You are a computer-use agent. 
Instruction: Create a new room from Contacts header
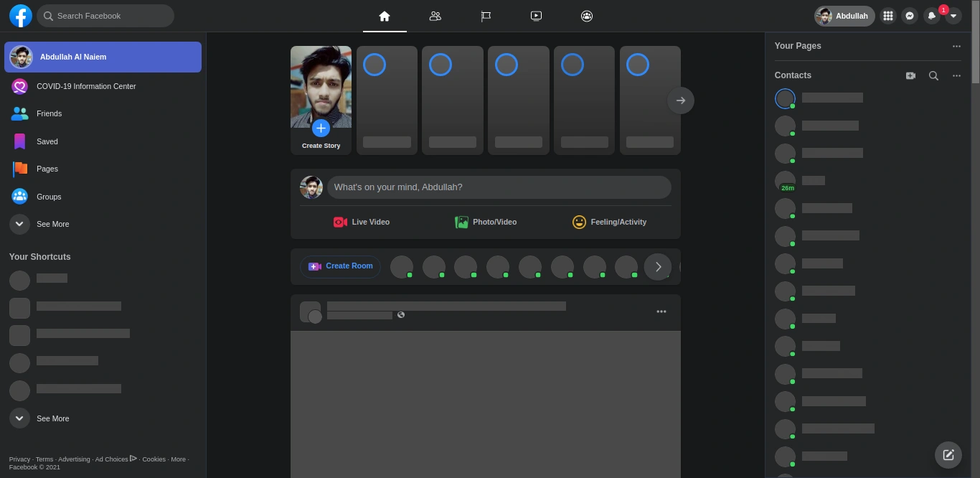[x=910, y=75]
